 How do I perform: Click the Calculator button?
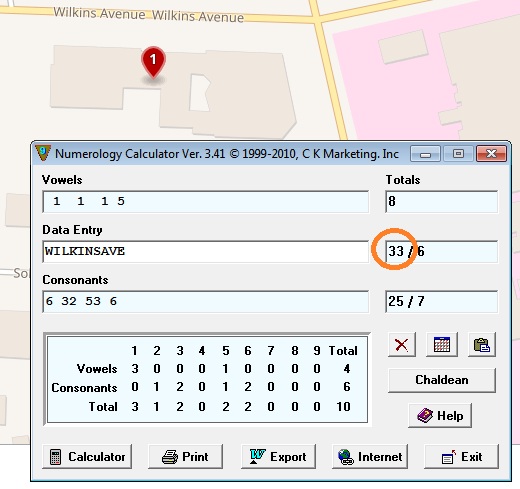point(87,457)
